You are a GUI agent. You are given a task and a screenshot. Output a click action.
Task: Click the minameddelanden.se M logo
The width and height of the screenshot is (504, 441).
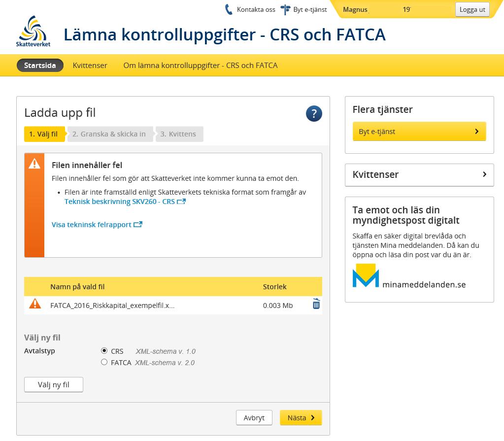366,275
